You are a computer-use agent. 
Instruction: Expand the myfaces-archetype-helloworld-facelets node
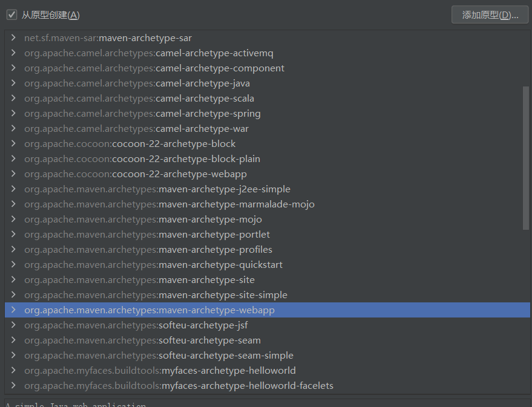click(x=13, y=385)
